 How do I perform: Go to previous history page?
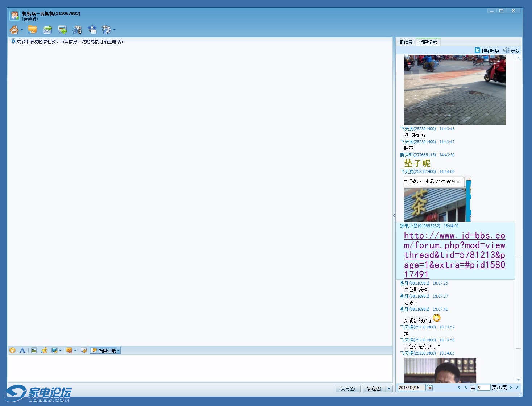tap(466, 387)
